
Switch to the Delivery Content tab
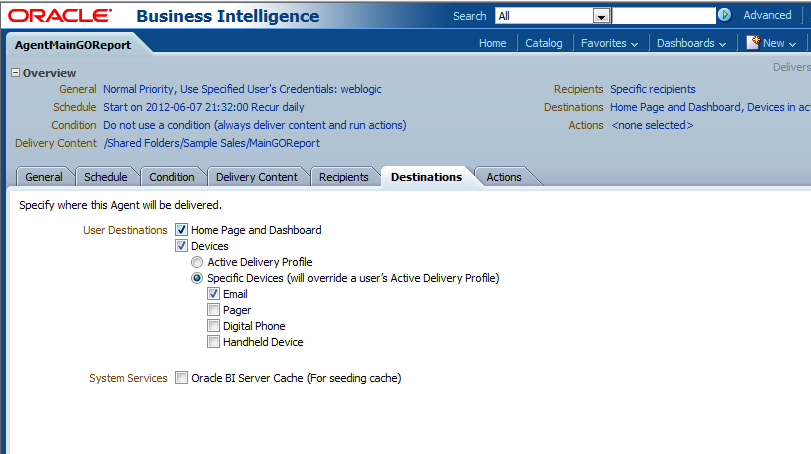coord(257,177)
